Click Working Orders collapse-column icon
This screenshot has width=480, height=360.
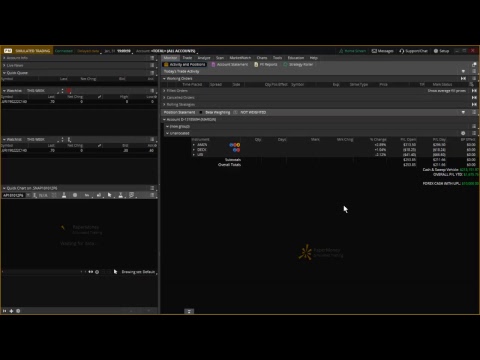pyautogui.click(x=463, y=78)
